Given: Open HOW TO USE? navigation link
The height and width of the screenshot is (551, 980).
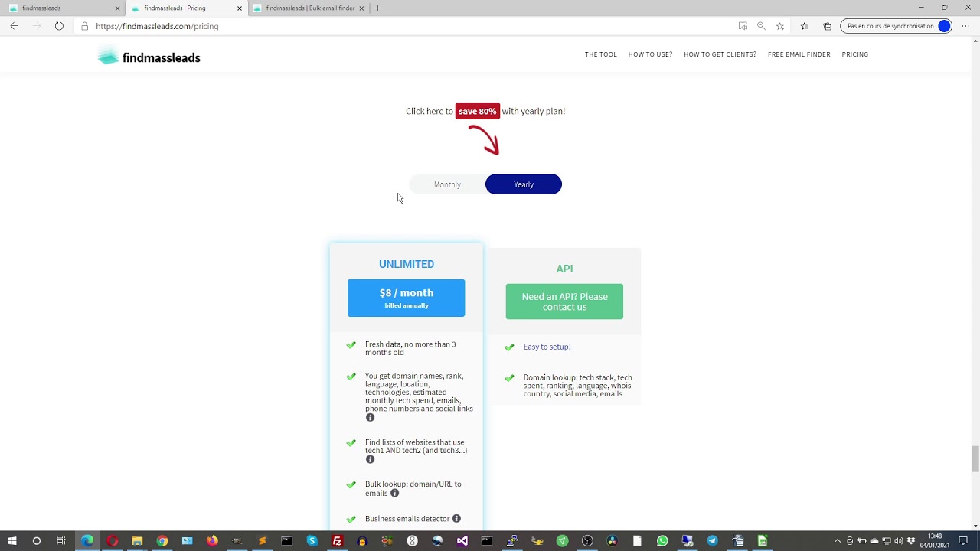Looking at the screenshot, I should (650, 54).
